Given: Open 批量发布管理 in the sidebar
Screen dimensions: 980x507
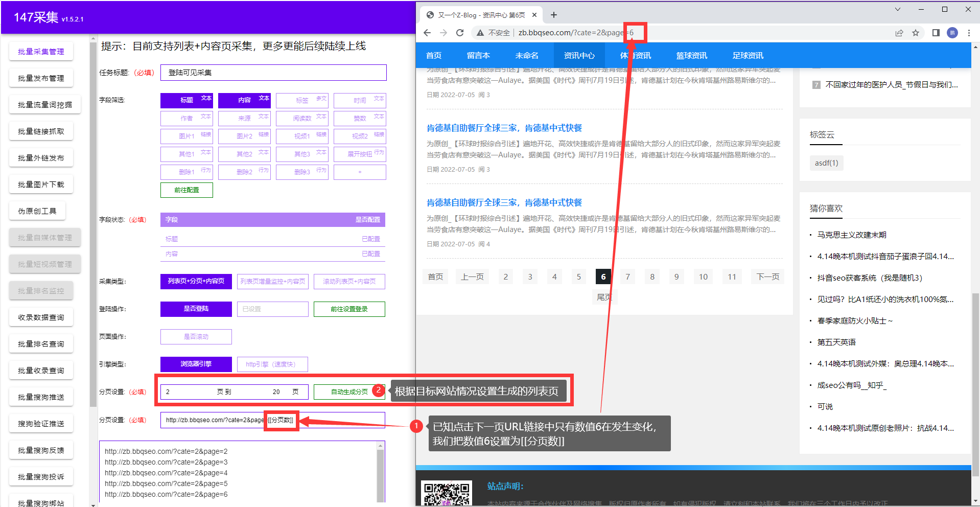Looking at the screenshot, I should click(41, 78).
